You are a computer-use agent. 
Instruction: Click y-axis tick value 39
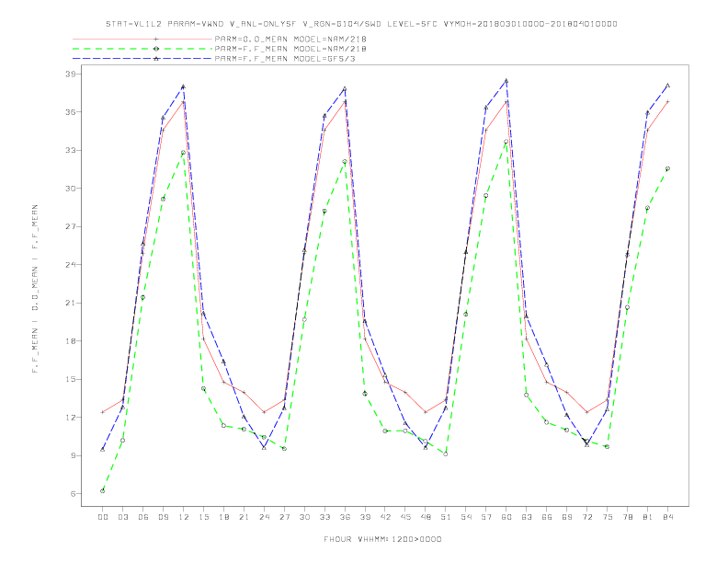(70, 74)
